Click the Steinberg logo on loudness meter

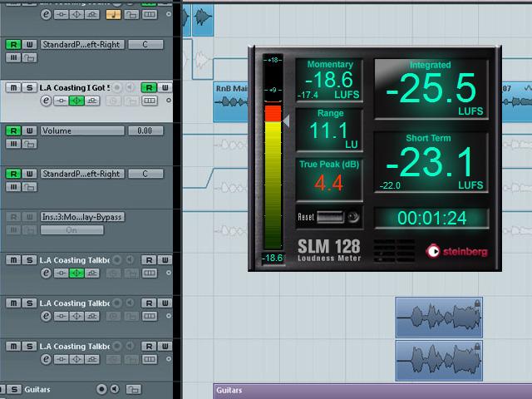pyautogui.click(x=456, y=251)
